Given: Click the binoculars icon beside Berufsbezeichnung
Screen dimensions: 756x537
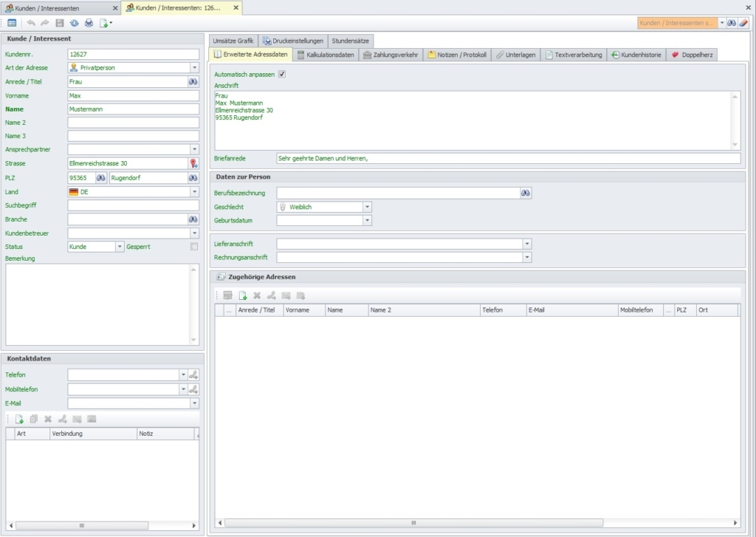Looking at the screenshot, I should [526, 193].
